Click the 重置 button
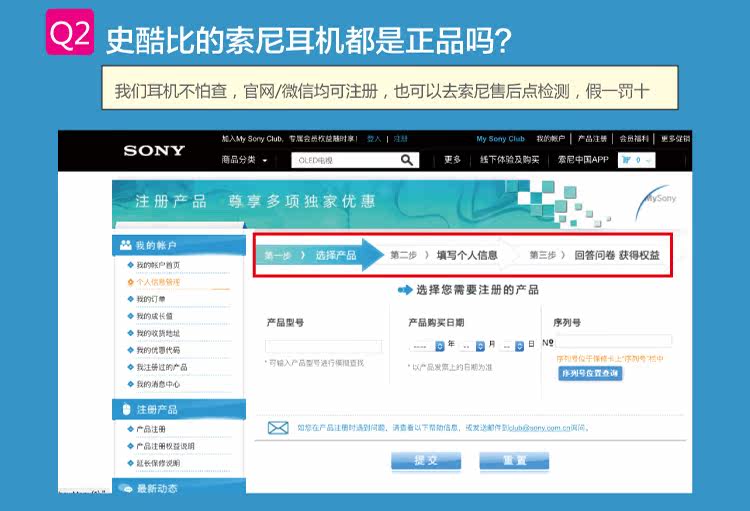 pyautogui.click(x=514, y=461)
